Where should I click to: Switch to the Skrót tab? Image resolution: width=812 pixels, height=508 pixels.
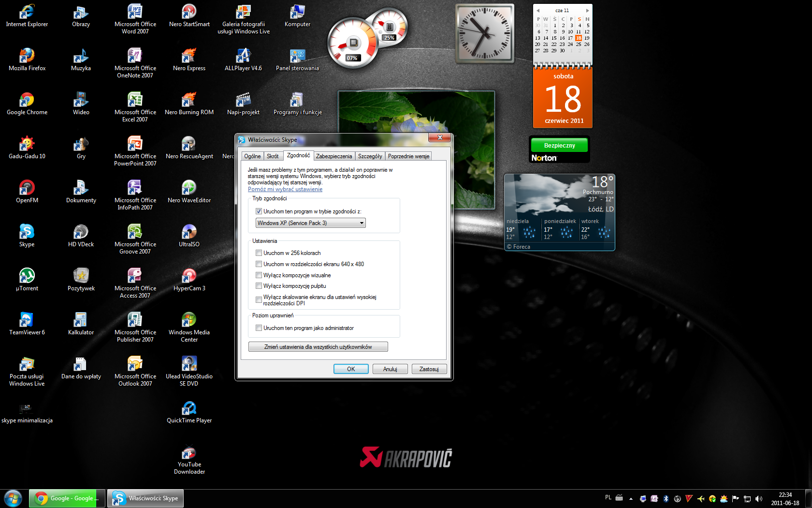[x=273, y=156]
